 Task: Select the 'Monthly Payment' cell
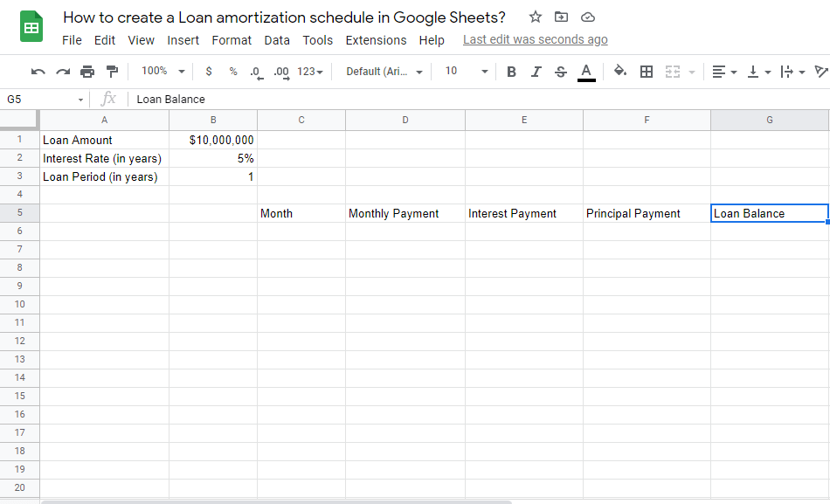[405, 213]
